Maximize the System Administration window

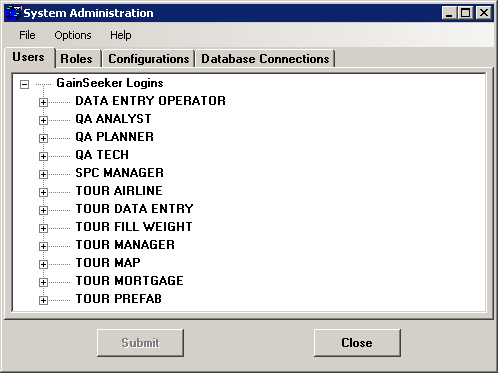pyautogui.click(x=466, y=13)
